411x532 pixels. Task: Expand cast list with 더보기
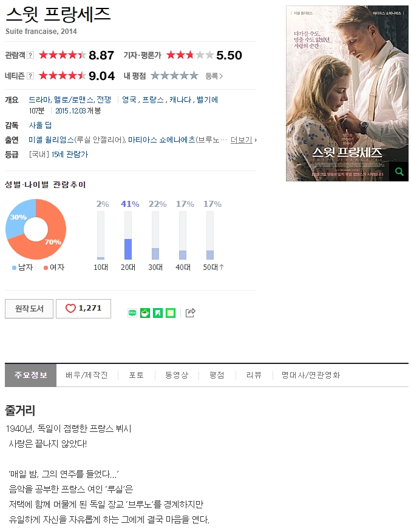point(243,140)
